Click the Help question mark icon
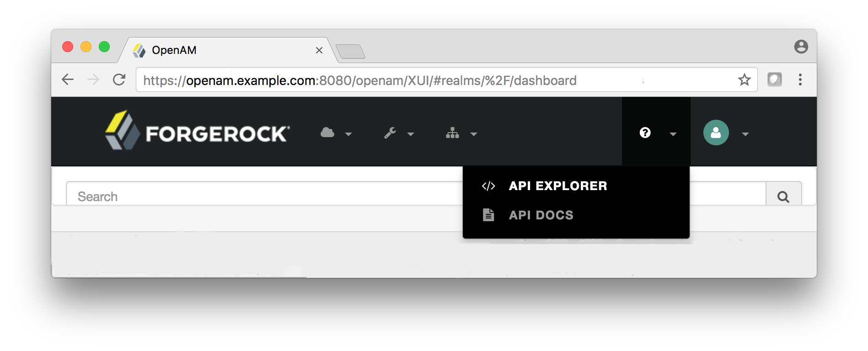868x351 pixels. [645, 133]
